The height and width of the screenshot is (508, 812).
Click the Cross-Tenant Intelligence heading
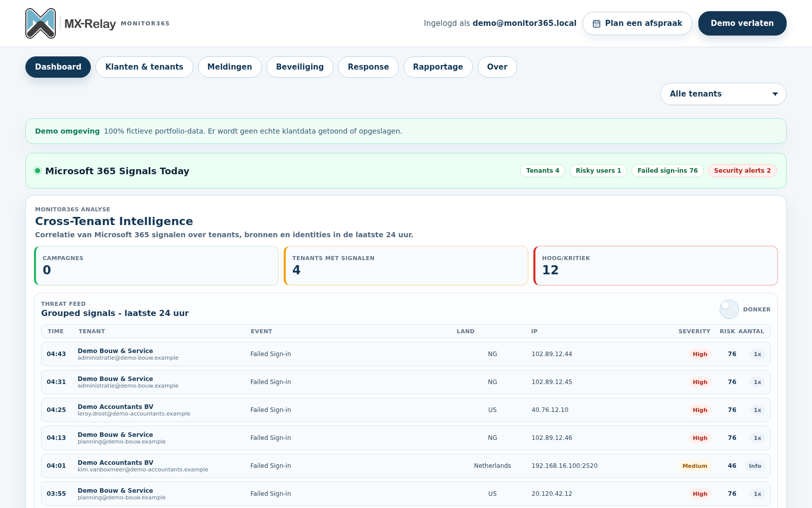click(x=114, y=221)
